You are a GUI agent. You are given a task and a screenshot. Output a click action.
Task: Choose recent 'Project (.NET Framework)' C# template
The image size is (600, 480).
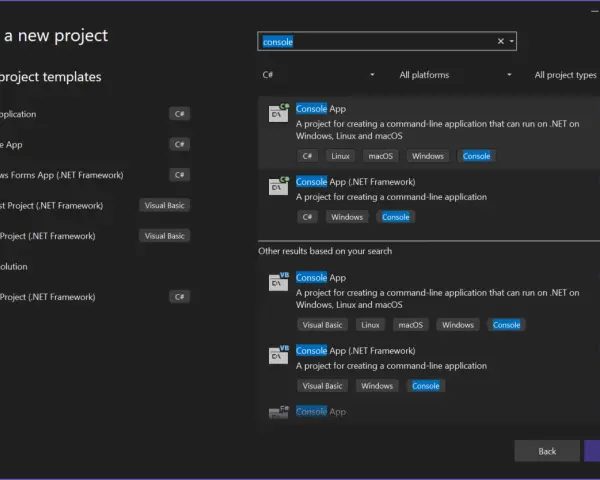(x=95, y=297)
